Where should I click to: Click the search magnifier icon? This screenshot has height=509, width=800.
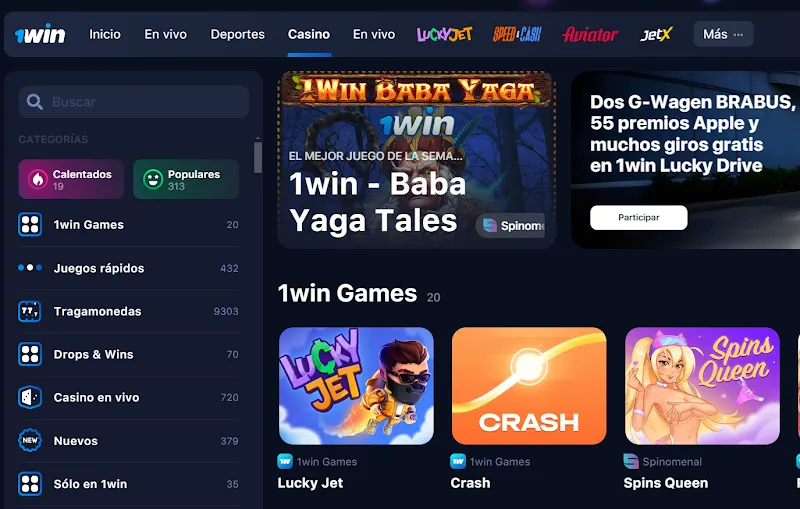coord(35,101)
